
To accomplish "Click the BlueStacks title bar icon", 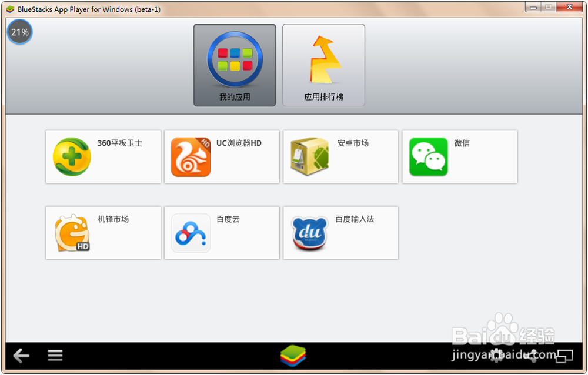I will click(10, 9).
